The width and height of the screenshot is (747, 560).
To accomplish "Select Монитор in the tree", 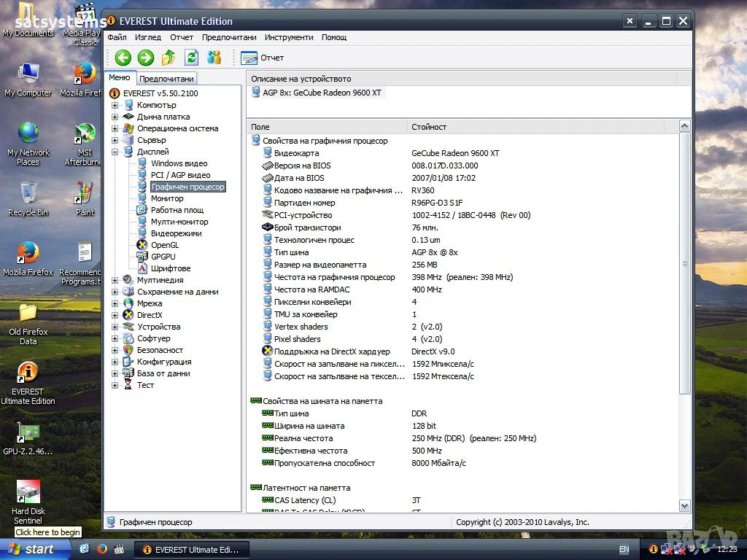I will pyautogui.click(x=167, y=198).
